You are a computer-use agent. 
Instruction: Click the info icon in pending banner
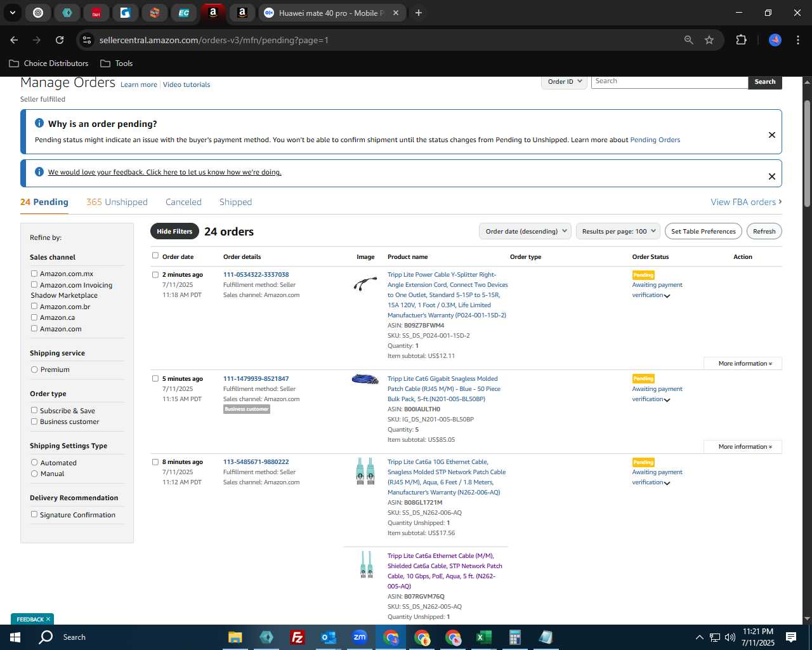click(x=39, y=123)
